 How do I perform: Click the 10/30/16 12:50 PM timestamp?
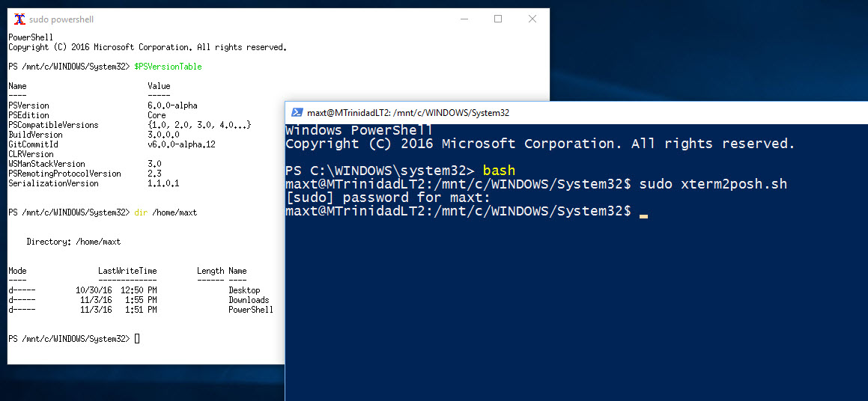pyautogui.click(x=116, y=290)
